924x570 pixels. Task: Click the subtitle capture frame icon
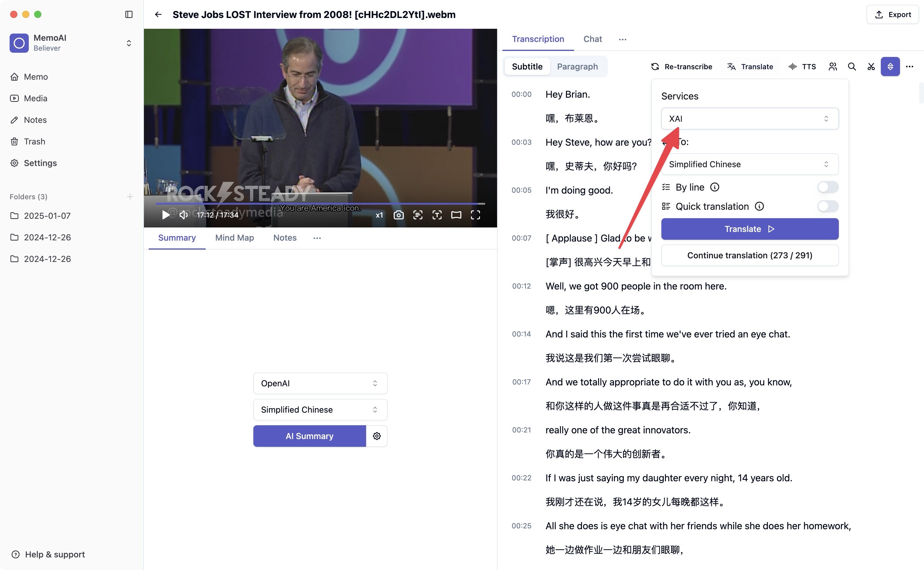[418, 215]
